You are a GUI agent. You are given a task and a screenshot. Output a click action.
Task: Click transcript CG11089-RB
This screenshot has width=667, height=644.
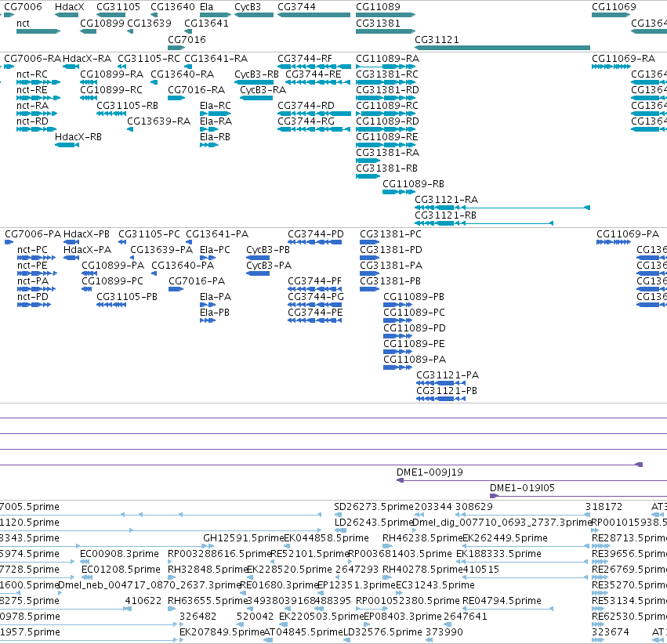tap(399, 192)
